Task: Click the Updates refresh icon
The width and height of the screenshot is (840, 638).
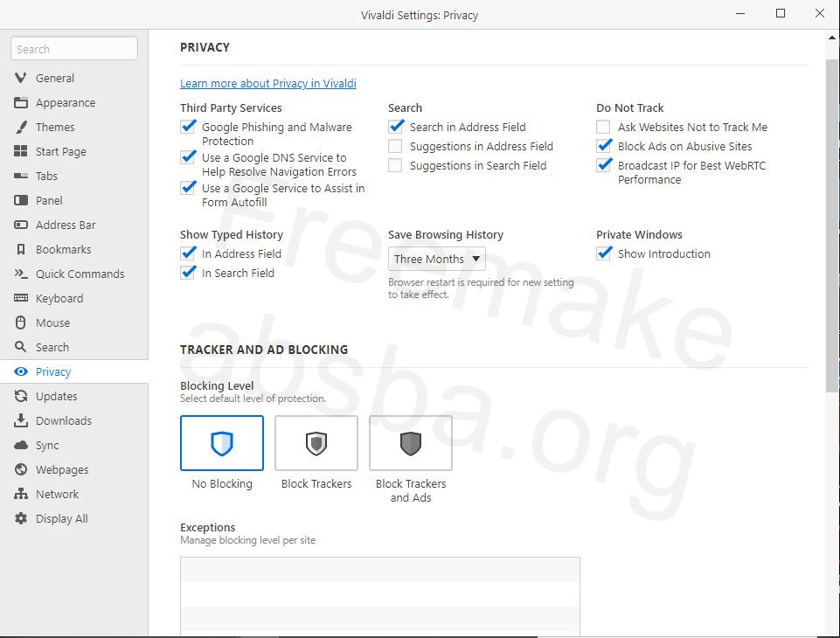Action: coord(20,396)
